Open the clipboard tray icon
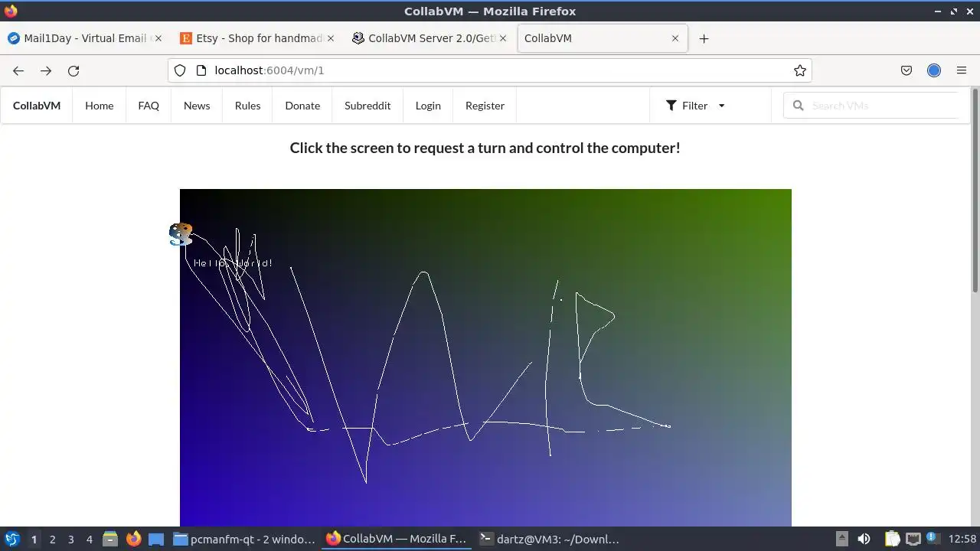980x551 pixels. tap(891, 539)
